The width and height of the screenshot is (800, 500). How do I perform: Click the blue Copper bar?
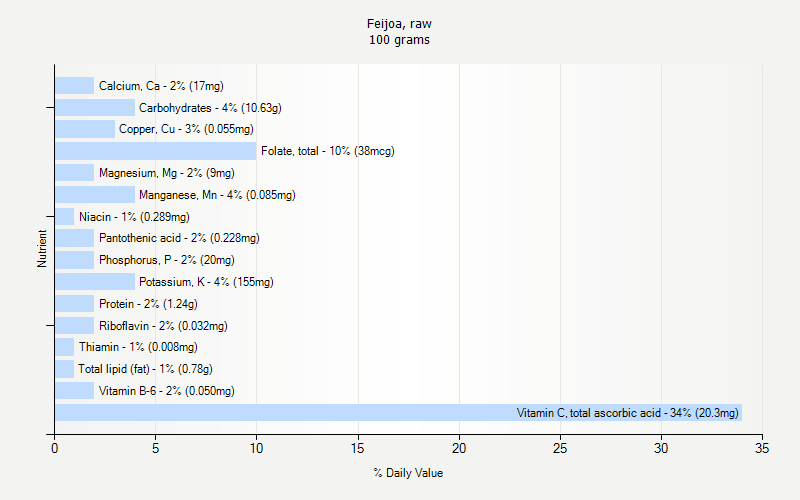[85, 129]
